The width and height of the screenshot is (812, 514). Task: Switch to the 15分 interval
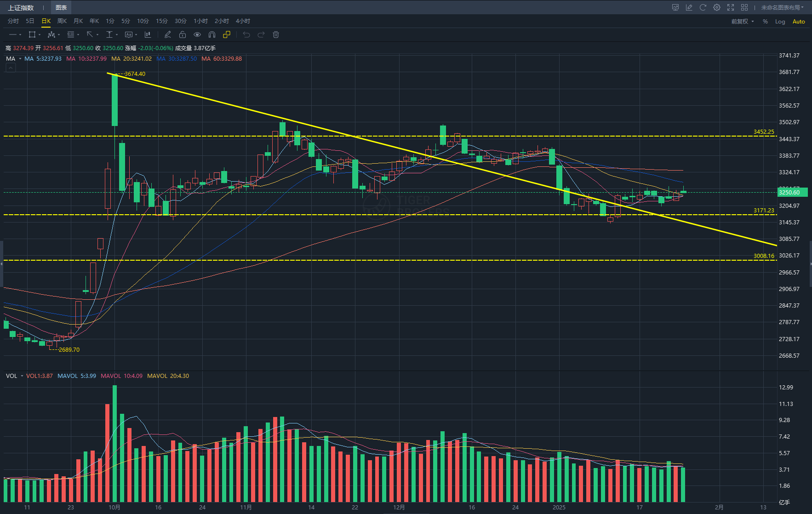click(161, 21)
